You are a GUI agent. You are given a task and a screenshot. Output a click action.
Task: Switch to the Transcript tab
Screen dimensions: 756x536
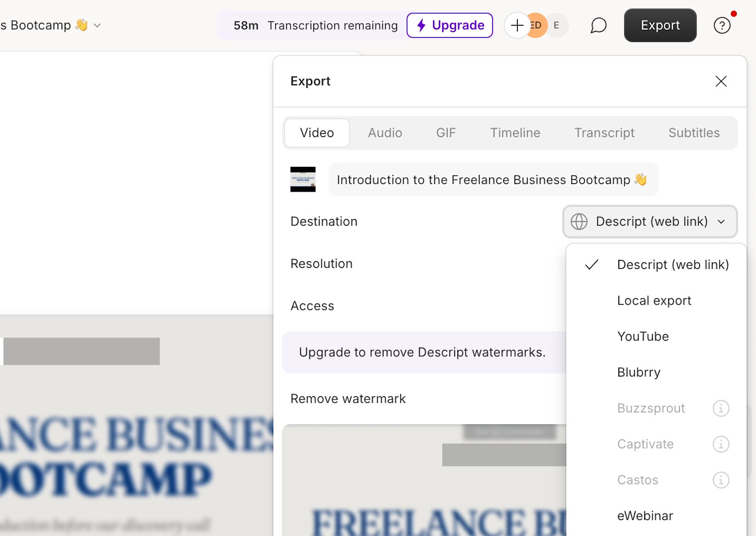(x=604, y=133)
